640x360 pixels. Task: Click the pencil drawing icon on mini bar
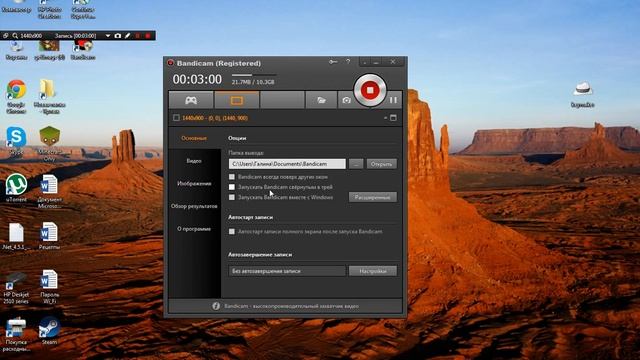[127, 36]
